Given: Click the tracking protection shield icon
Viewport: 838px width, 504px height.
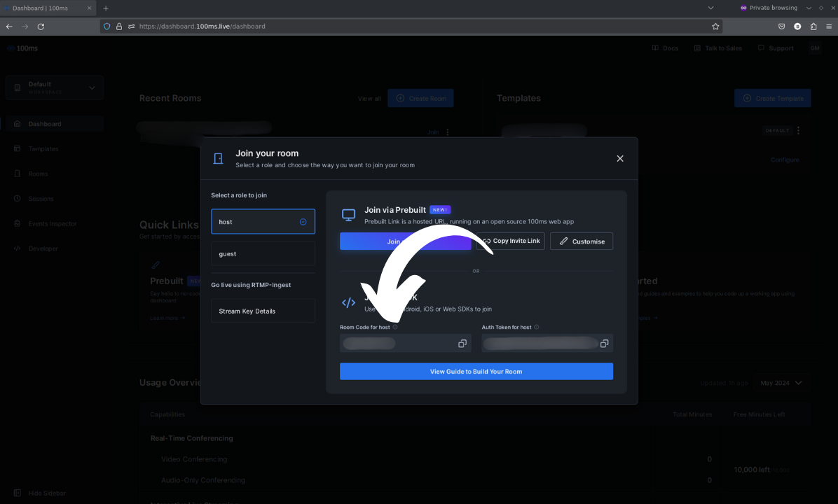Looking at the screenshot, I should click(x=107, y=26).
